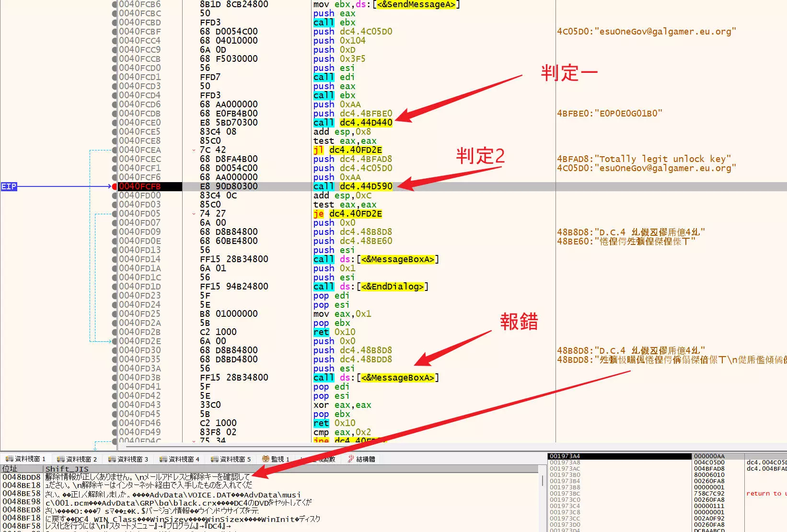Click the 監視 1 watch tab icon
787x532 pixels.
pos(265,459)
